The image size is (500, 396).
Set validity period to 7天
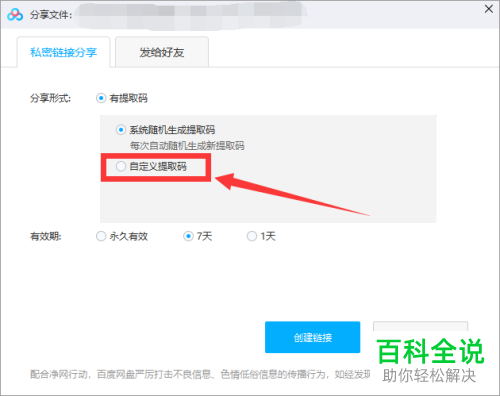(x=188, y=236)
